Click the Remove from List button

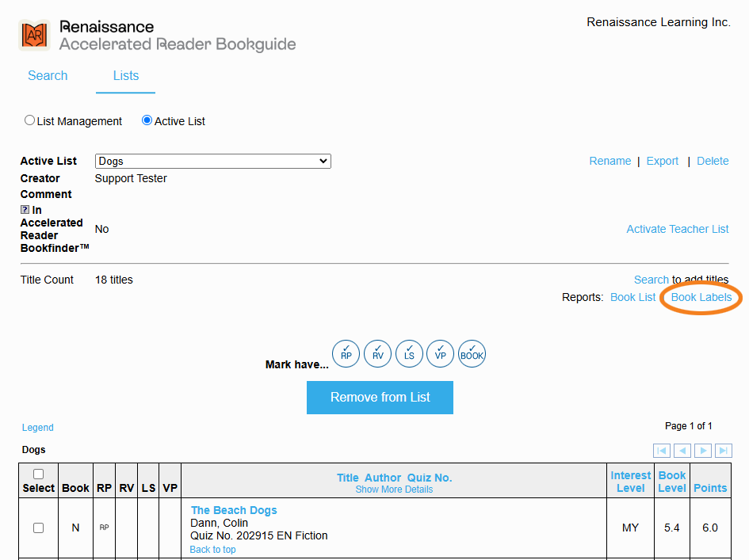(x=380, y=397)
